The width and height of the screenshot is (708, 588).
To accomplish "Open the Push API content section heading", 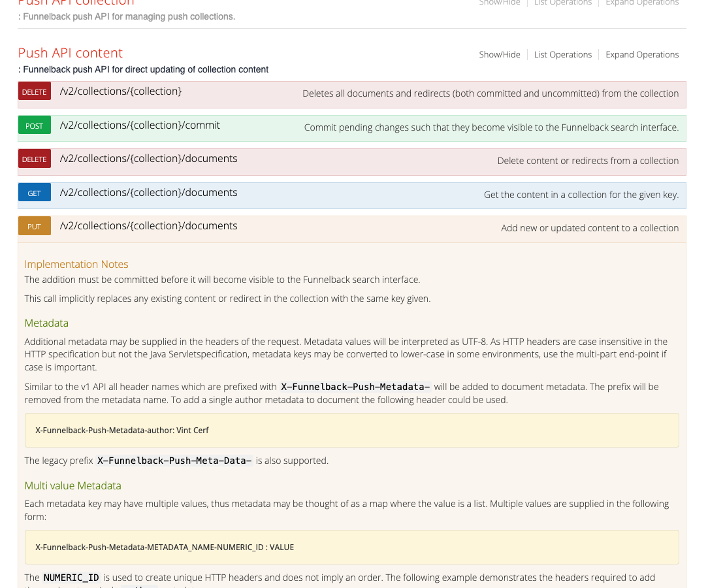I will [x=70, y=53].
